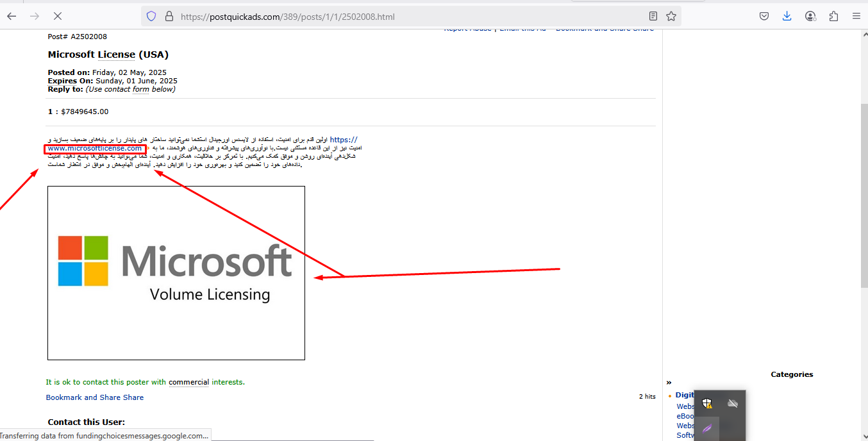
Task: Click the Expires On Sunday, 01 June line
Action: point(113,81)
